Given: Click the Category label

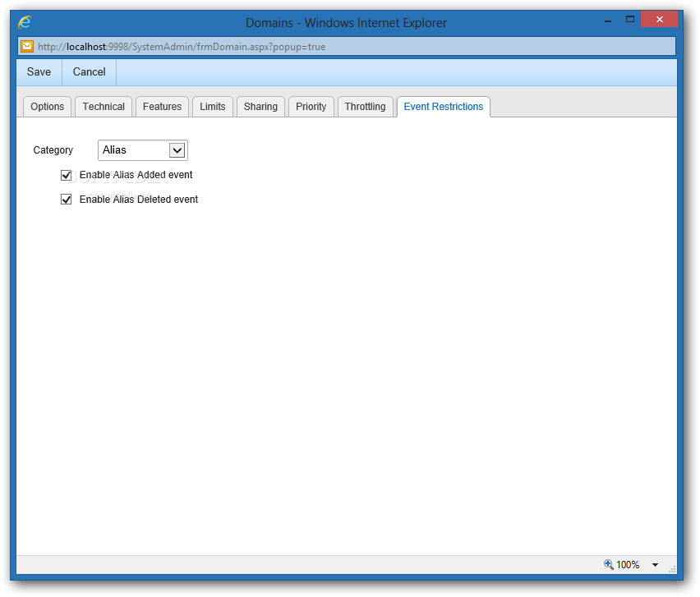Looking at the screenshot, I should 53,150.
